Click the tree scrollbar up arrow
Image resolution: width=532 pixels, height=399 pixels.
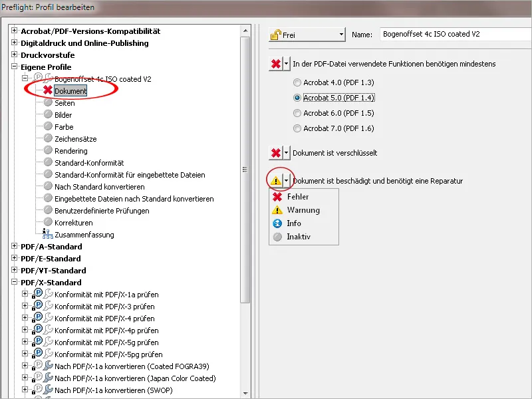[245, 31]
